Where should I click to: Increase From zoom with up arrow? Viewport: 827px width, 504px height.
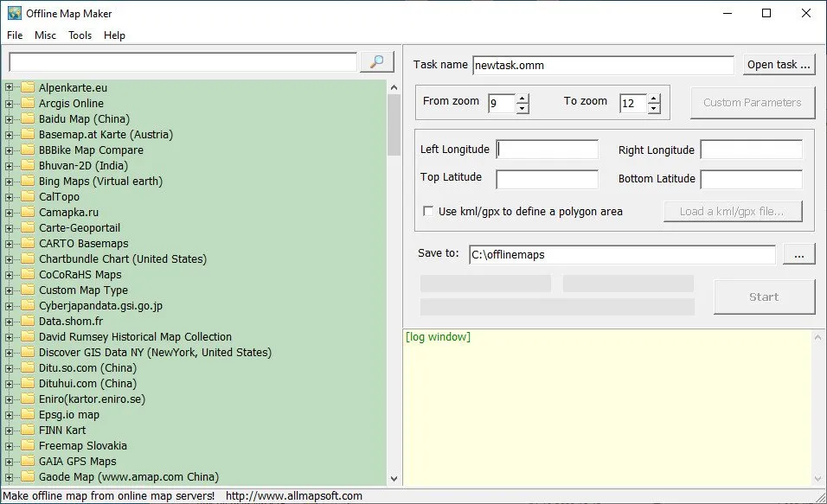522,98
